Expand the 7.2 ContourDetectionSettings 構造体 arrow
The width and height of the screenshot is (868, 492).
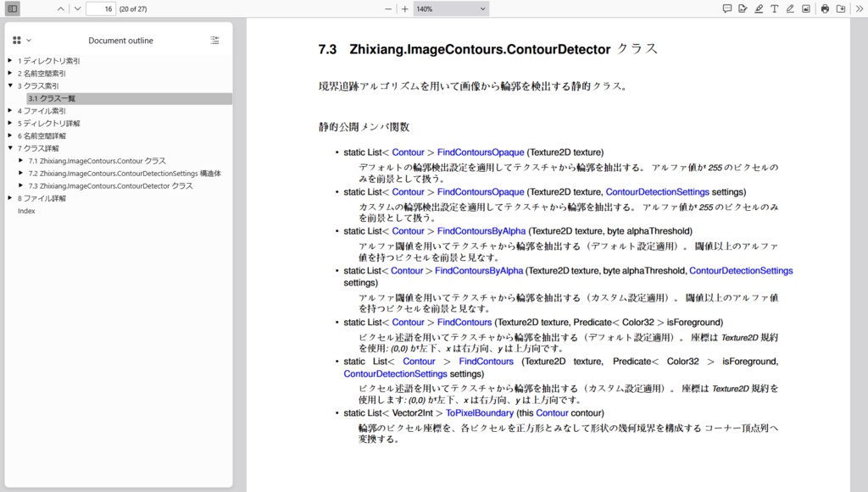tap(21, 173)
